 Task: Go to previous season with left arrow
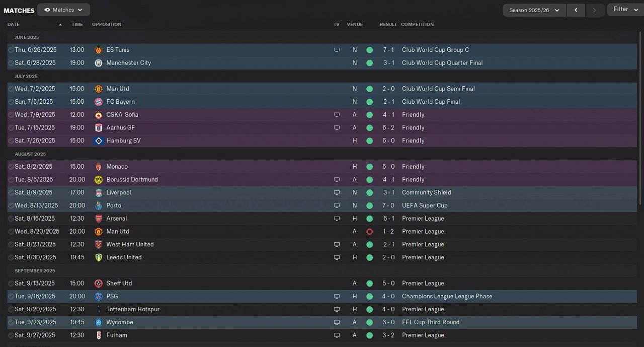pyautogui.click(x=576, y=10)
